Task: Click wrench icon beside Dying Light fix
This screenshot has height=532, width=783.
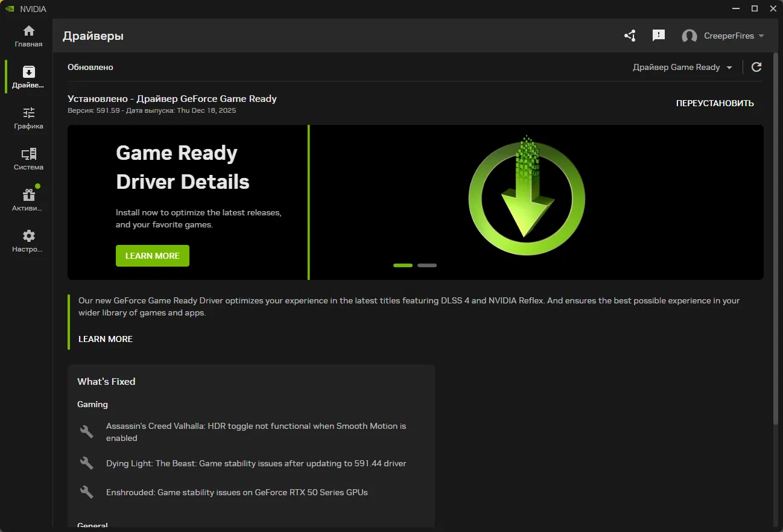Action: point(87,463)
